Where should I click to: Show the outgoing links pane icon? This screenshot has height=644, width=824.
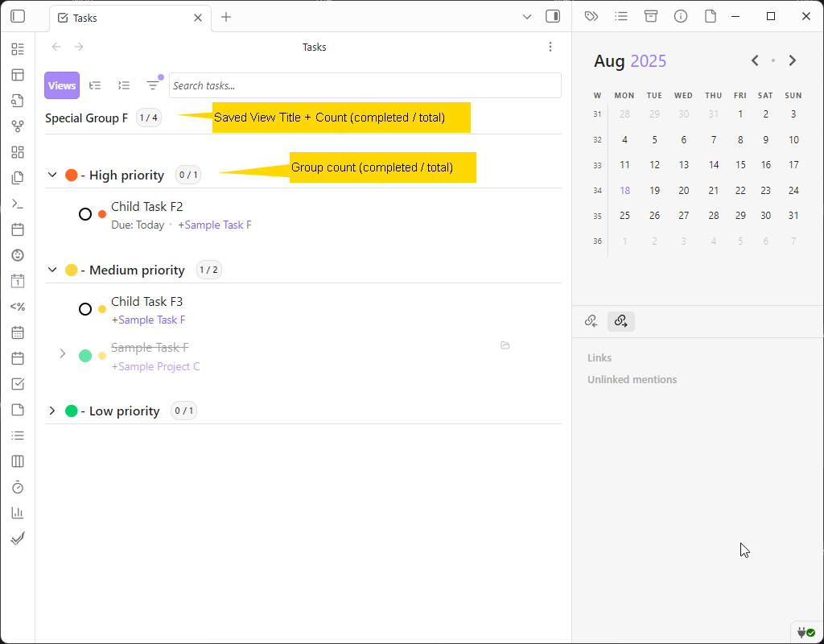click(620, 321)
